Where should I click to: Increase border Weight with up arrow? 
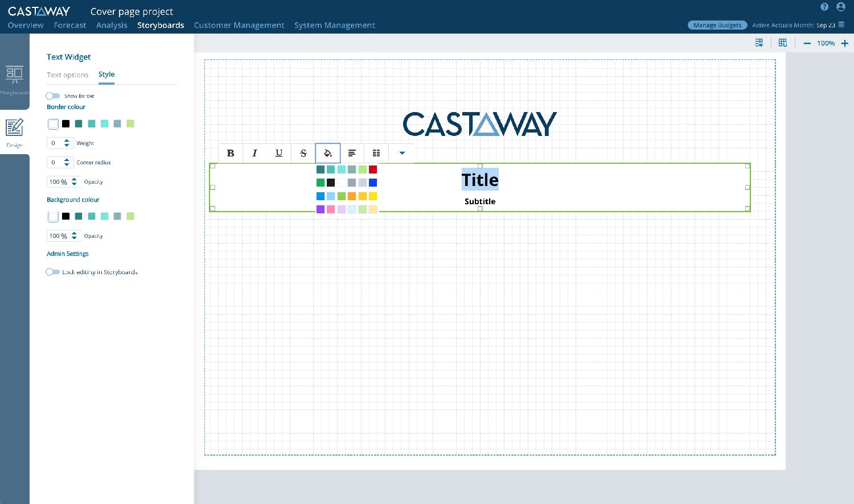point(67,141)
